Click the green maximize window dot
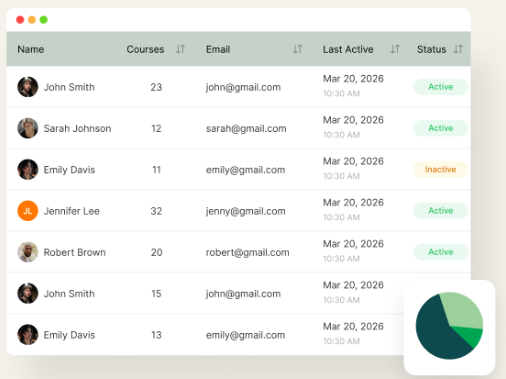Image resolution: width=506 pixels, height=379 pixels. tap(44, 20)
